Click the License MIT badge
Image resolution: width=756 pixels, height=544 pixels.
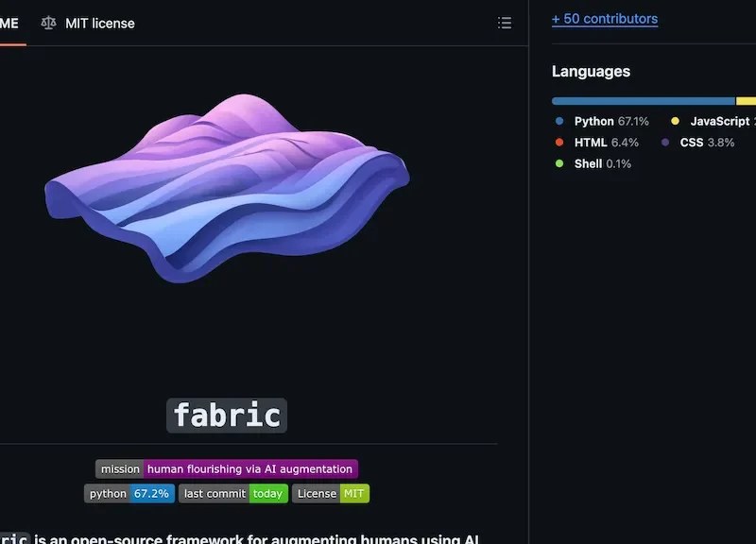coord(330,493)
